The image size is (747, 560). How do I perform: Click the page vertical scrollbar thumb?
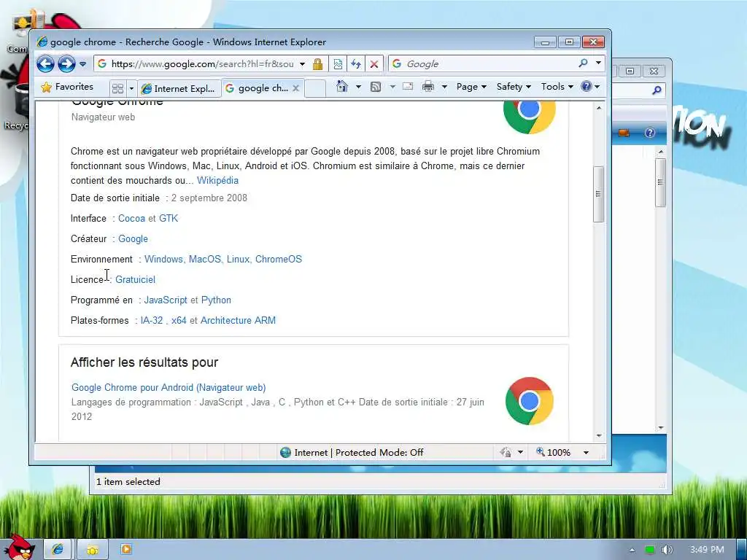pos(598,194)
